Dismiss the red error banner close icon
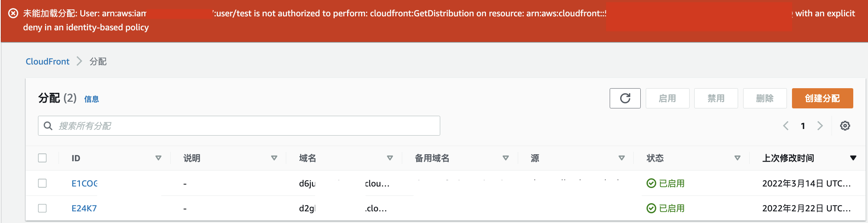The width and height of the screenshot is (868, 223). [13, 14]
